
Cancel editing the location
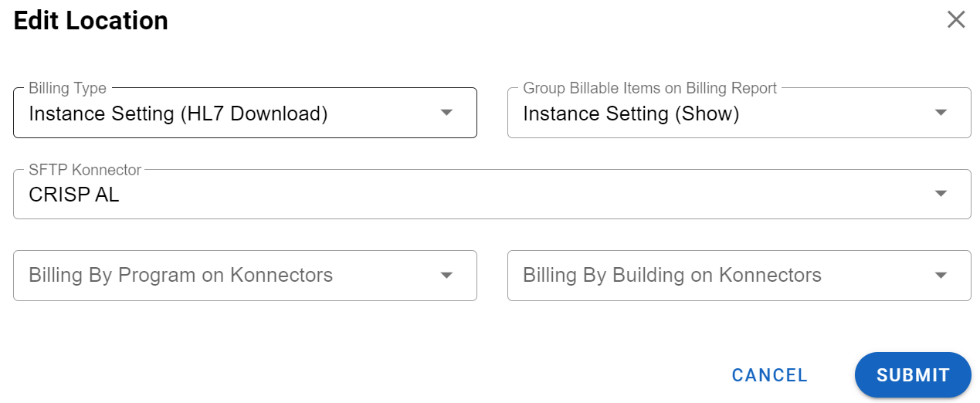[769, 375]
